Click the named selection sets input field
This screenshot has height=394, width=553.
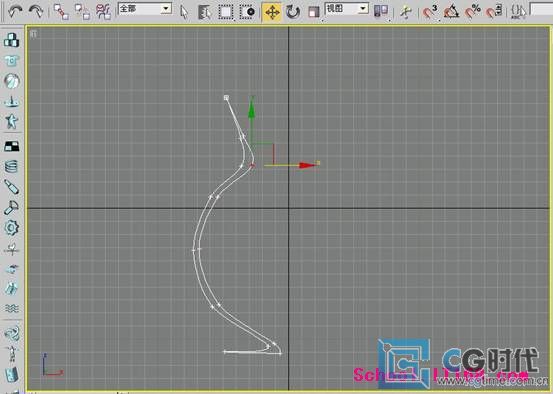[x=541, y=10]
